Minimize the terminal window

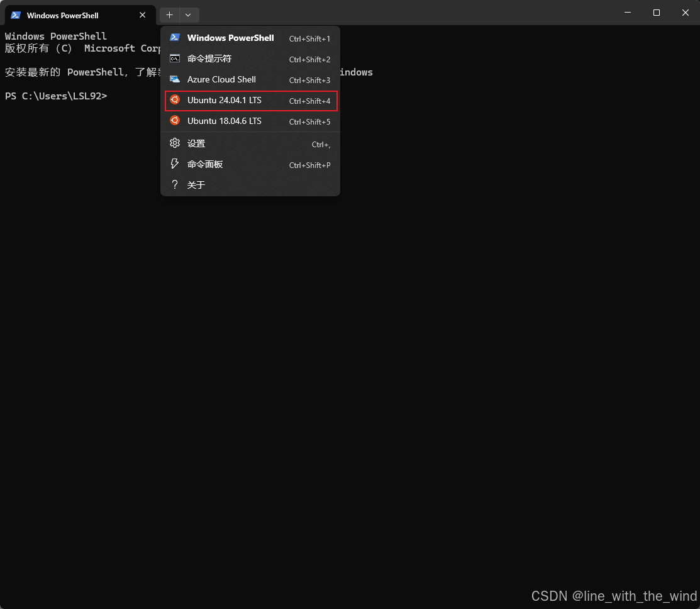pyautogui.click(x=628, y=13)
